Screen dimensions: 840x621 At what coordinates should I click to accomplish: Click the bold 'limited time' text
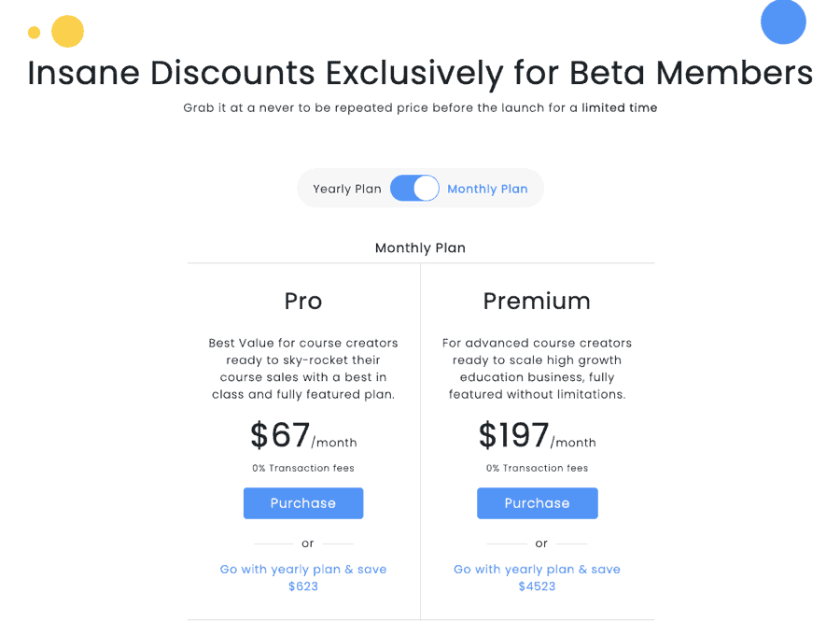click(x=619, y=108)
